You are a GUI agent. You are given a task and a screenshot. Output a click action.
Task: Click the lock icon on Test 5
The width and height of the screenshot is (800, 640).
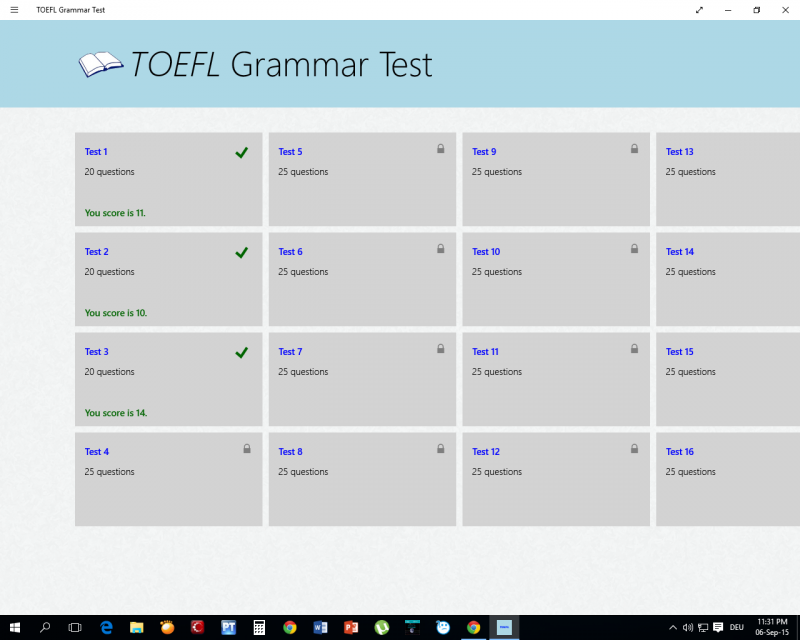[441, 149]
